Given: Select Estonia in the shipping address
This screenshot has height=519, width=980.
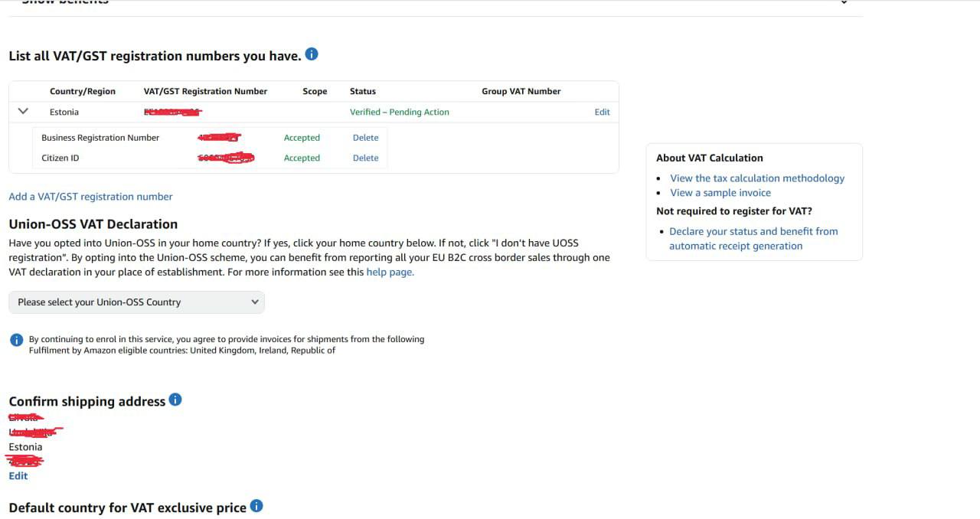Looking at the screenshot, I should tap(25, 447).
